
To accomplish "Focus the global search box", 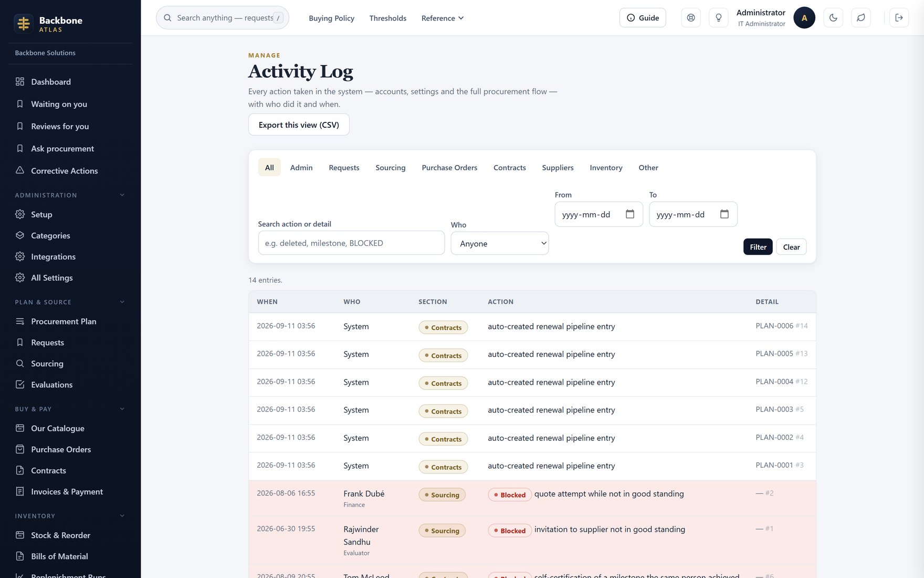I will pos(222,18).
